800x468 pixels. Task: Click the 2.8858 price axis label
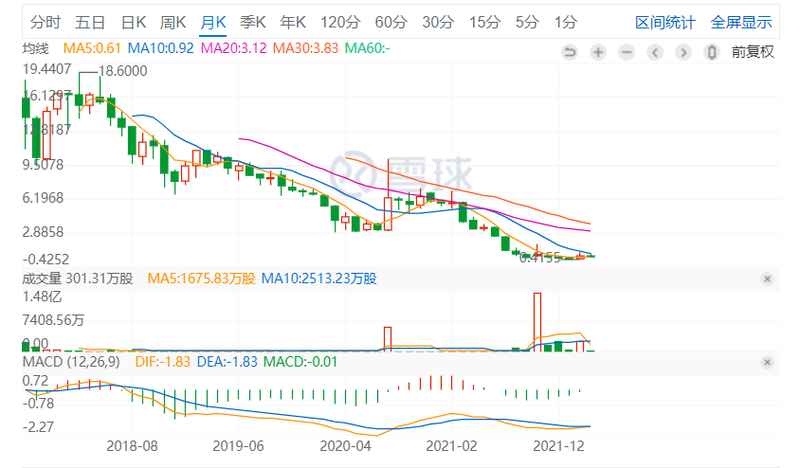coord(43,232)
